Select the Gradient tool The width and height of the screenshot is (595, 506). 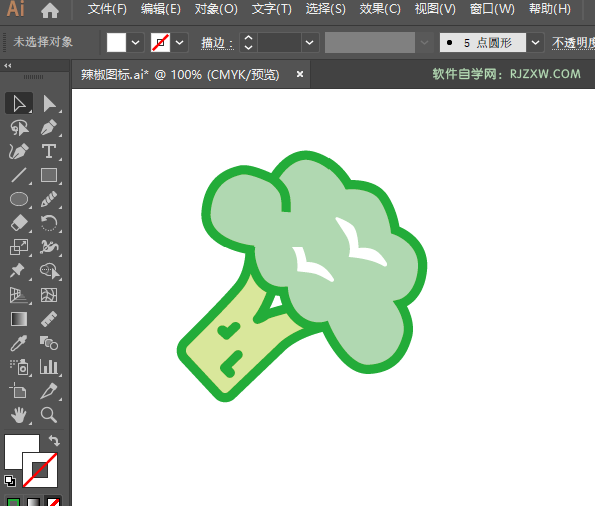(19, 319)
